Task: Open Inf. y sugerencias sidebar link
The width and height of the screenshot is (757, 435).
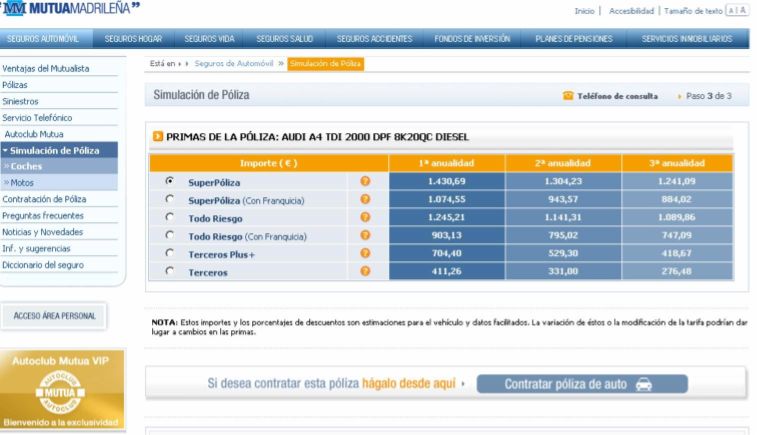Action: 36,248
